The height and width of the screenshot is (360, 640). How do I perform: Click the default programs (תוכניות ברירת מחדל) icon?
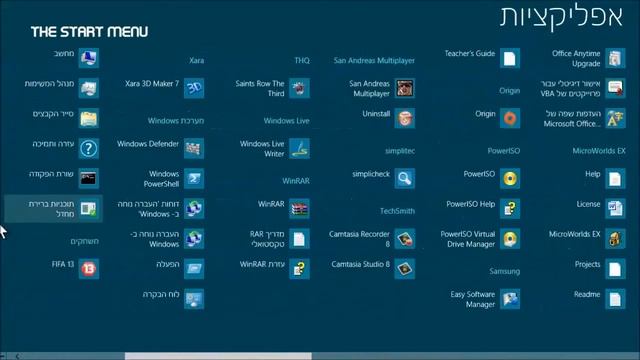point(89,209)
